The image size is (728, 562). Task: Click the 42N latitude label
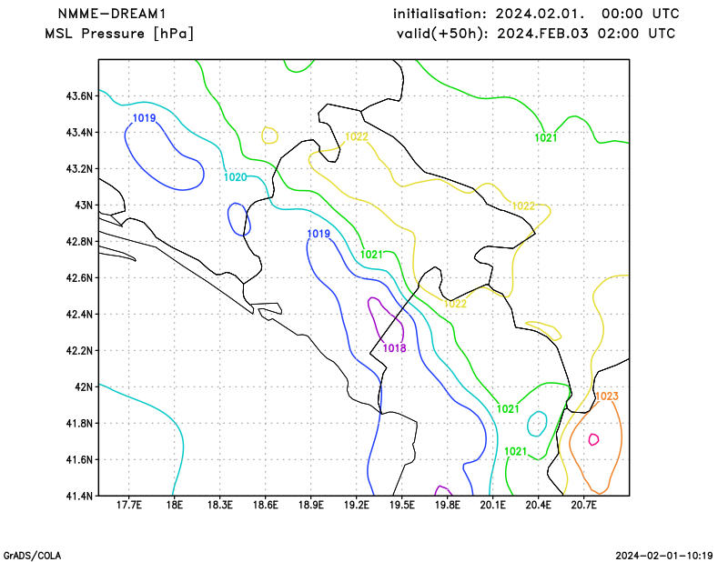(x=84, y=387)
